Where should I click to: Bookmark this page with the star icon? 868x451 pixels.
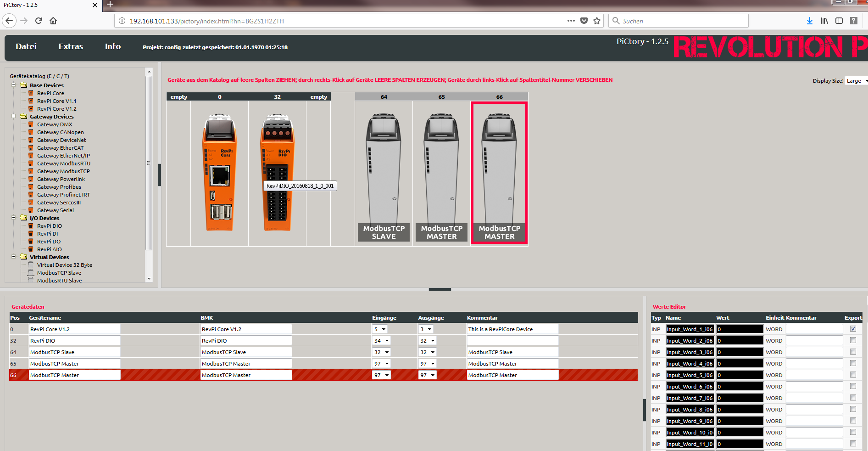click(597, 21)
